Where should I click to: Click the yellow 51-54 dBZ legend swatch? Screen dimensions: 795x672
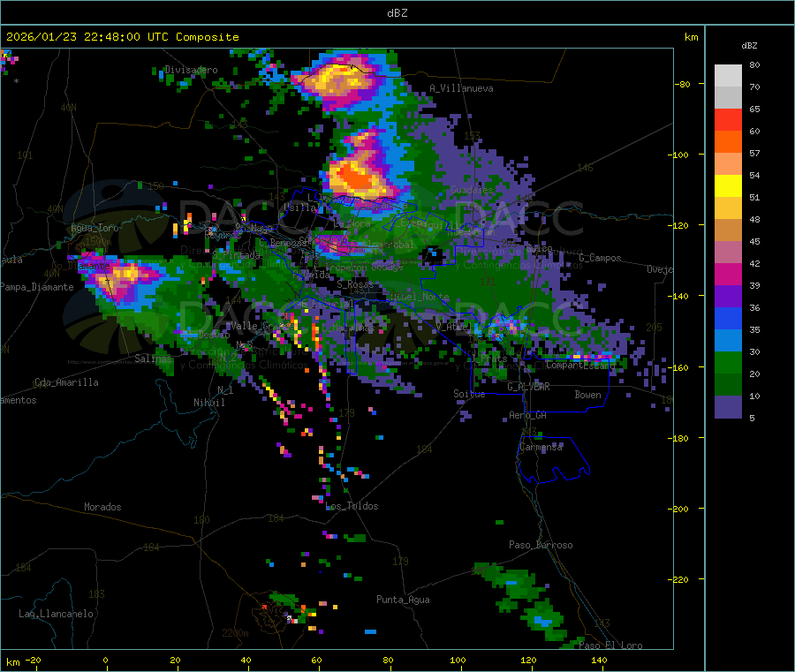point(728,186)
